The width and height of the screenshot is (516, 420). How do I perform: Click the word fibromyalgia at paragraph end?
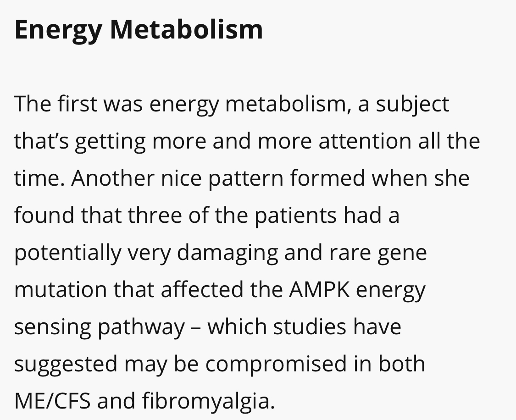click(x=208, y=402)
